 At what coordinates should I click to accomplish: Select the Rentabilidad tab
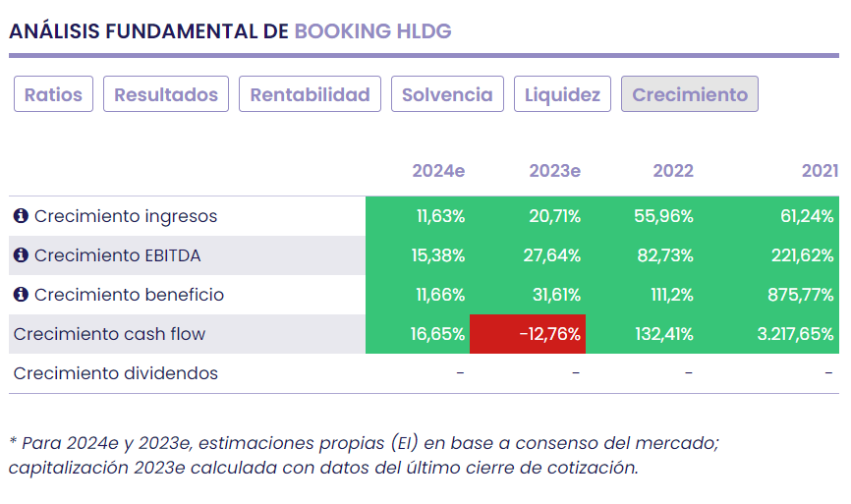click(310, 94)
